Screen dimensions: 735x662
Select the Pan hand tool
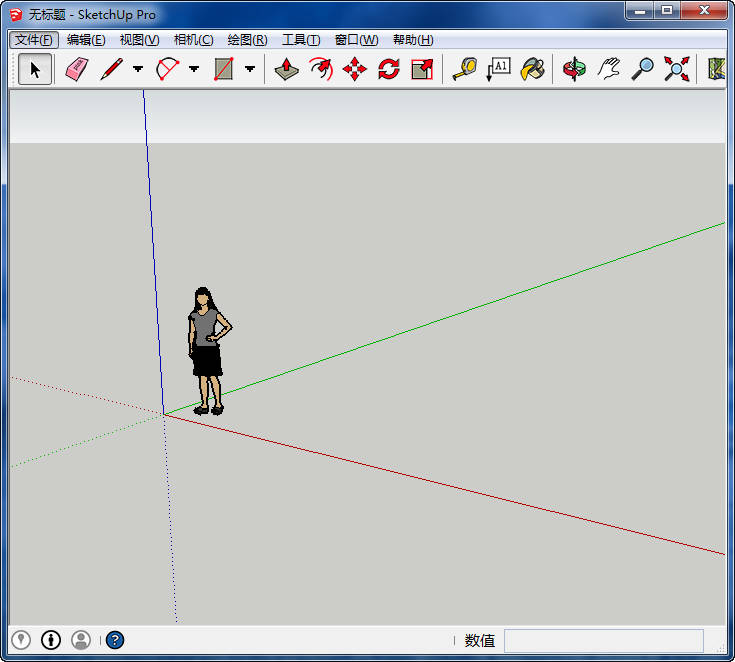click(609, 69)
